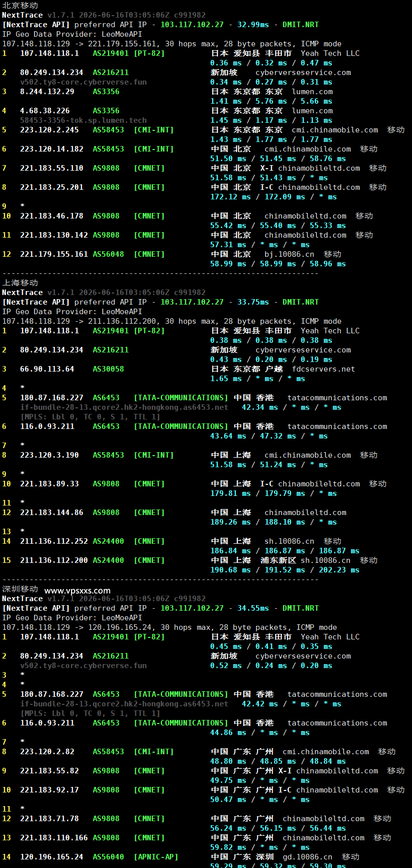This screenshot has width=412, height=868.
Task: Select hop IP 8.244.132.29
Action: coord(47,92)
